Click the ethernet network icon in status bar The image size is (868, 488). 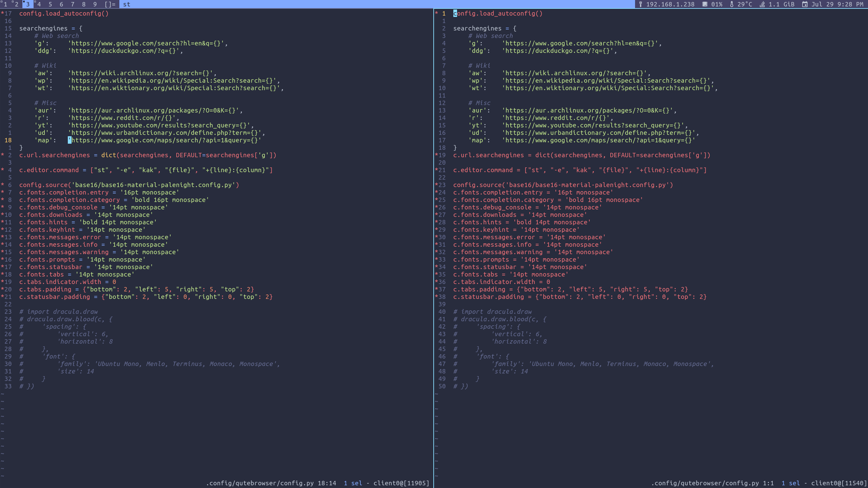(640, 4)
